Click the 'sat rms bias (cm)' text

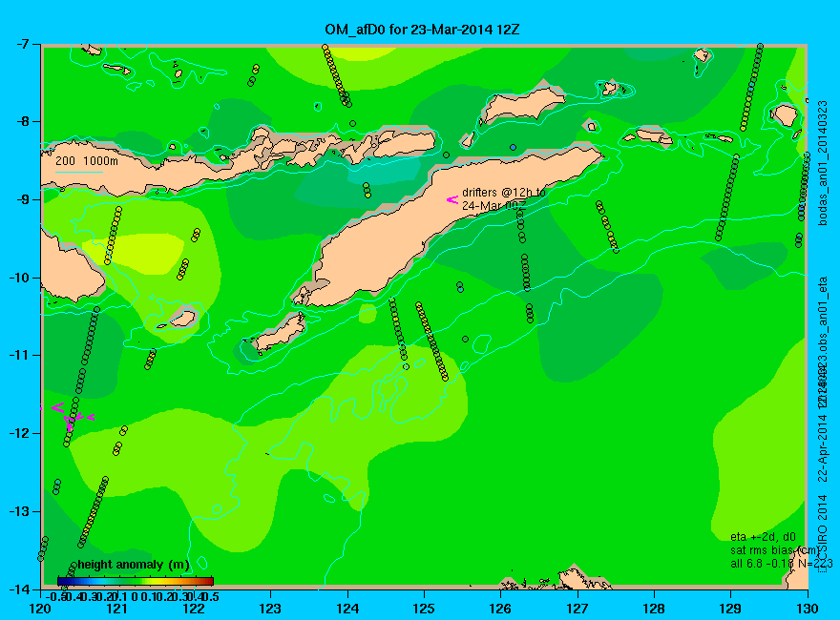(775, 550)
